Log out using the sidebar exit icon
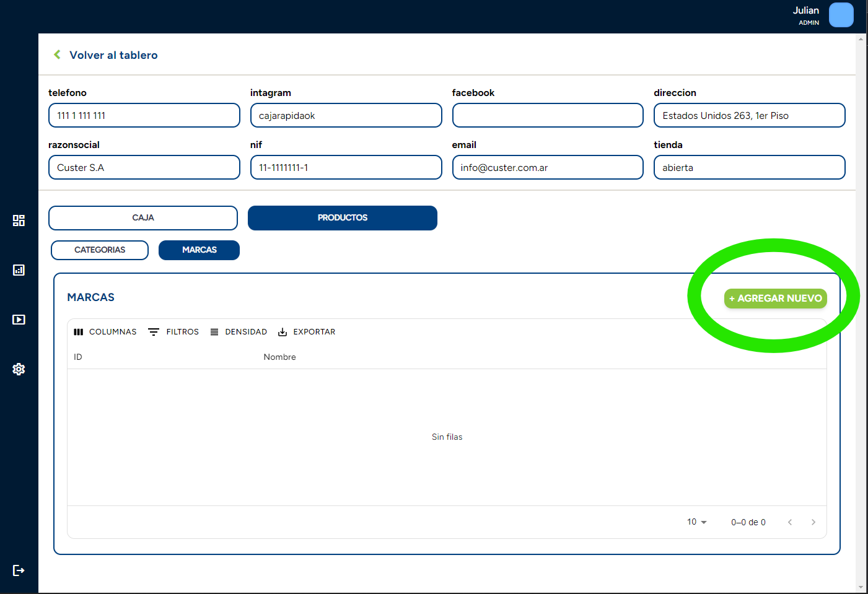Image resolution: width=868 pixels, height=594 pixels. 18,570
